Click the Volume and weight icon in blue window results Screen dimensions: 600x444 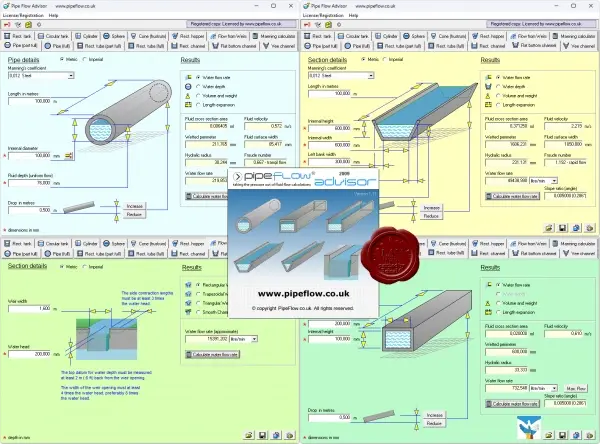point(188,96)
